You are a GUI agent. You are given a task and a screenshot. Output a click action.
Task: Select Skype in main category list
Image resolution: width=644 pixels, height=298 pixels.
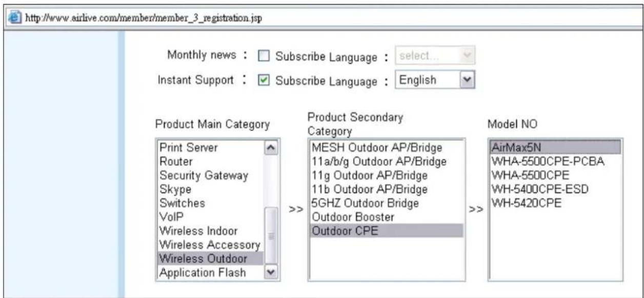point(211,189)
